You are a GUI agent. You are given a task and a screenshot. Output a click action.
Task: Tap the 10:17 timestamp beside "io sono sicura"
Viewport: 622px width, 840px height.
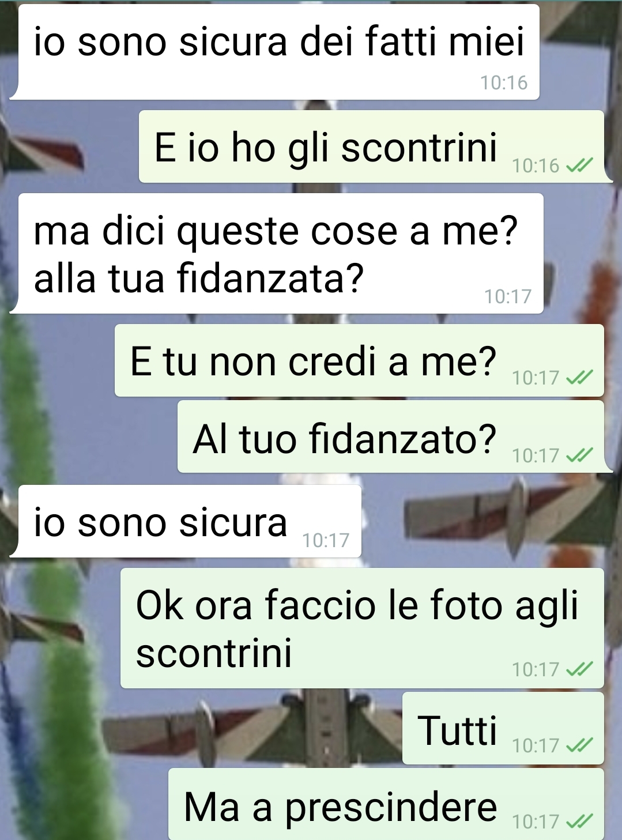coord(326,540)
